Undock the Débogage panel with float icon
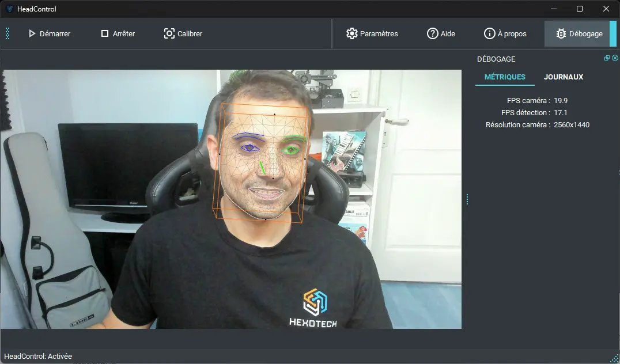 pos(607,58)
